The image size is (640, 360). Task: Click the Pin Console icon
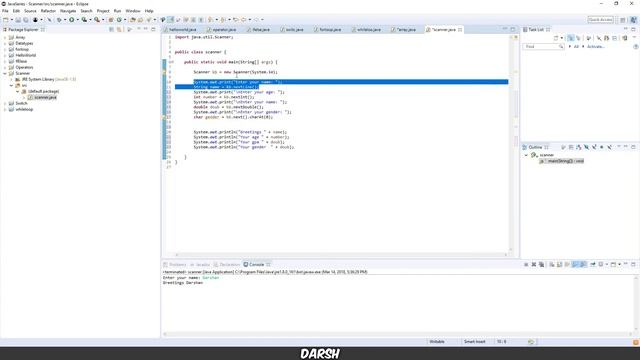pyautogui.click(x=593, y=264)
